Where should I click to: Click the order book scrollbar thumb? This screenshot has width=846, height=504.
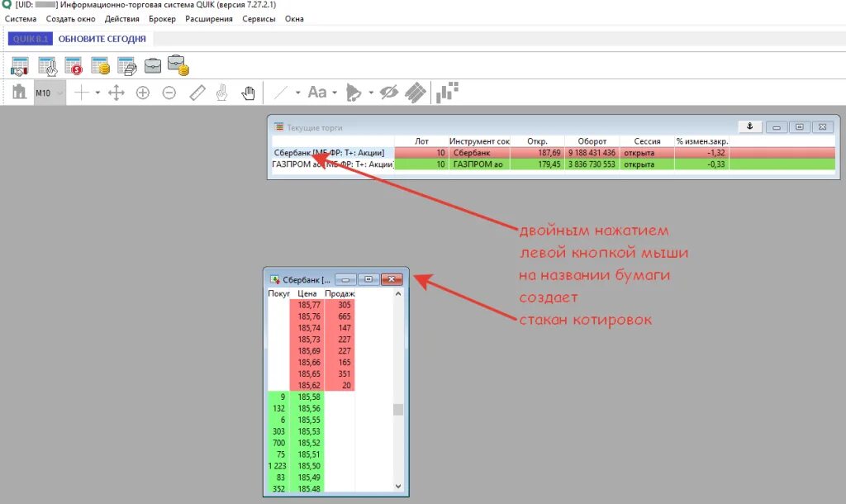point(398,410)
